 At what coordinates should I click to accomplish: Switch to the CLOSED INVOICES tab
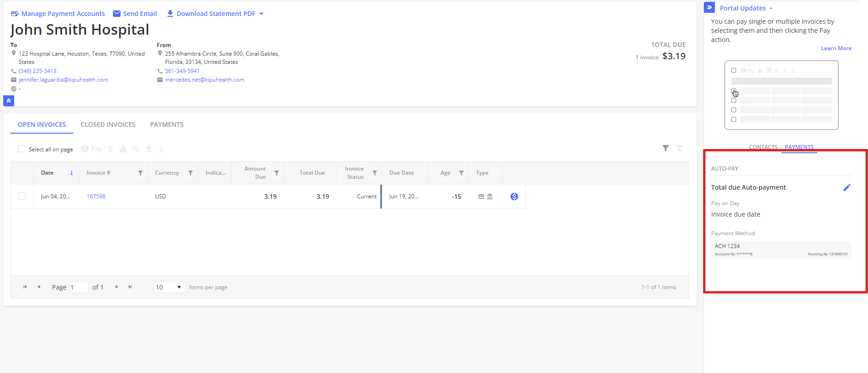coord(108,124)
